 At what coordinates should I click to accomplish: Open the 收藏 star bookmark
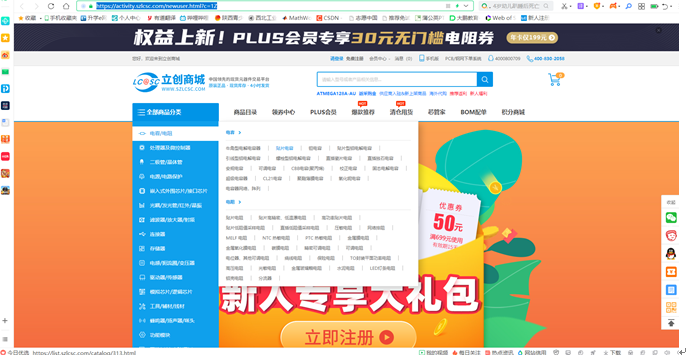pyautogui.click(x=27, y=18)
